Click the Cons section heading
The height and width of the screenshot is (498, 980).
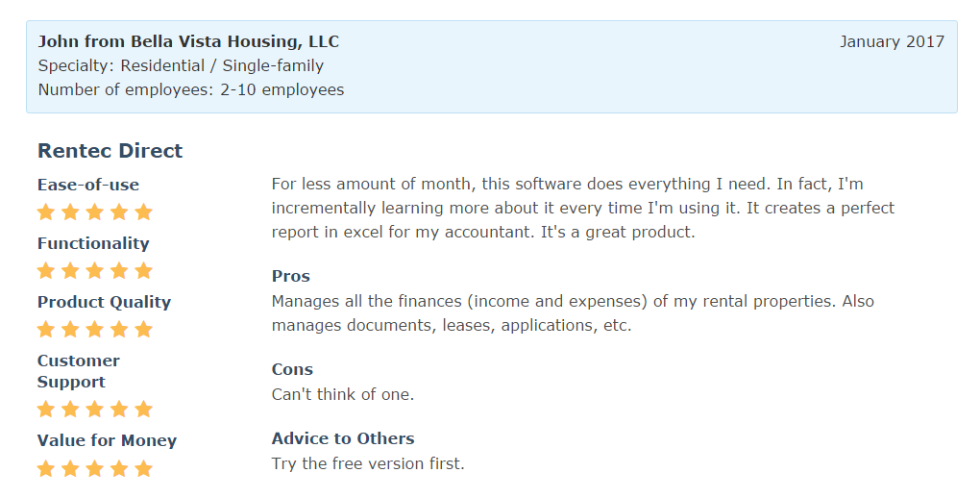click(292, 369)
